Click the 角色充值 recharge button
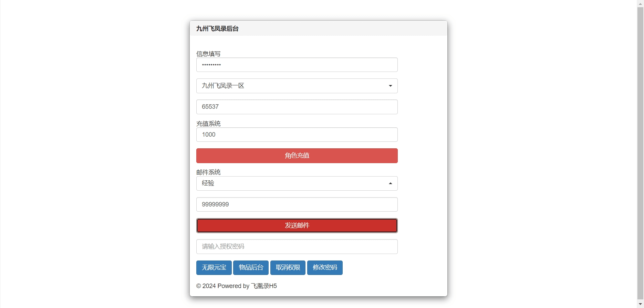 click(x=297, y=156)
